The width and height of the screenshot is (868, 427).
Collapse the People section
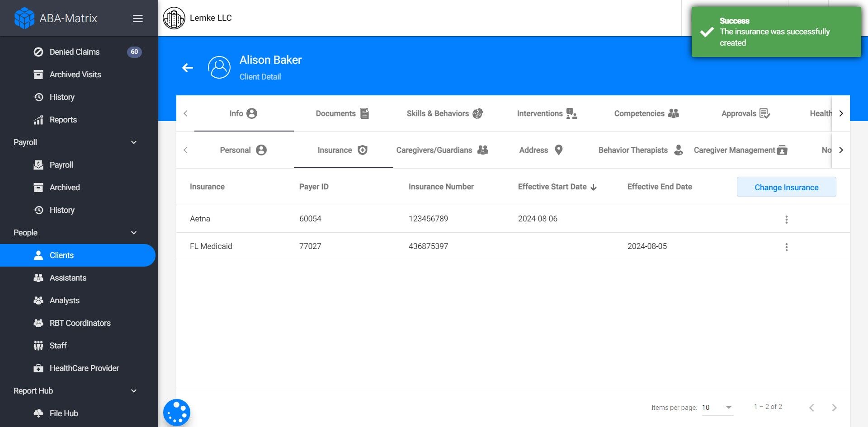click(x=134, y=233)
